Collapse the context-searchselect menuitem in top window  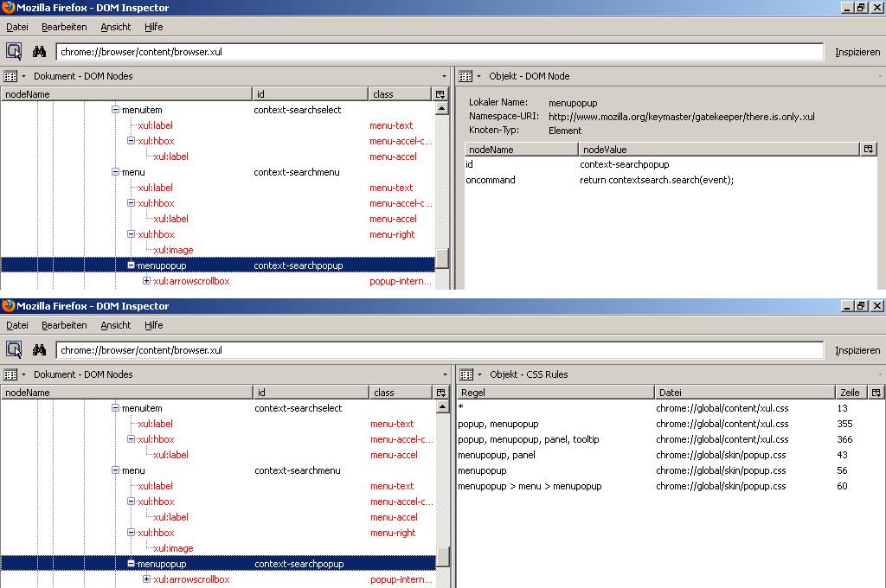pos(115,110)
